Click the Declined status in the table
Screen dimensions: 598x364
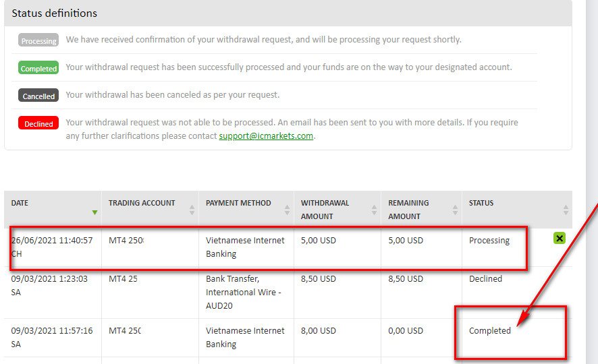click(485, 279)
